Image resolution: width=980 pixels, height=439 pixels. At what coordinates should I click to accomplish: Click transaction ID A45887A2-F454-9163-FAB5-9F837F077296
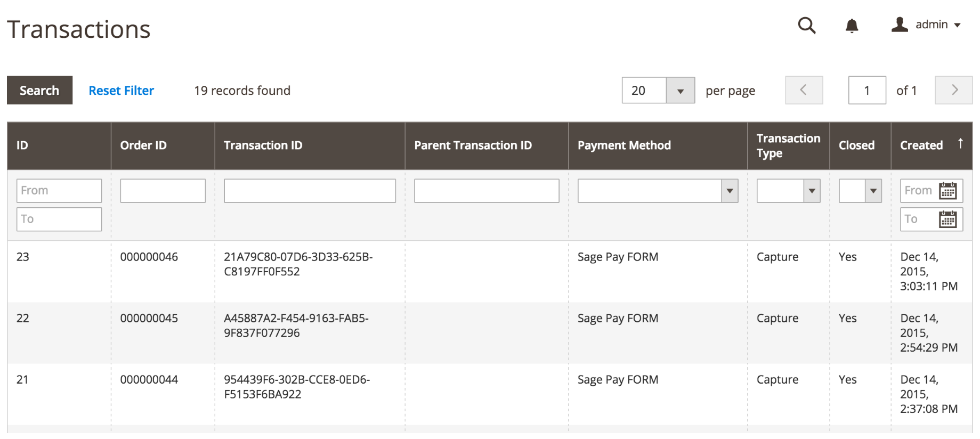[x=296, y=326]
